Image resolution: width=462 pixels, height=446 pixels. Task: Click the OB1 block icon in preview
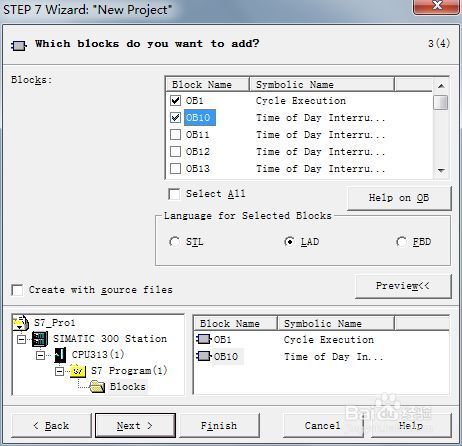203,339
